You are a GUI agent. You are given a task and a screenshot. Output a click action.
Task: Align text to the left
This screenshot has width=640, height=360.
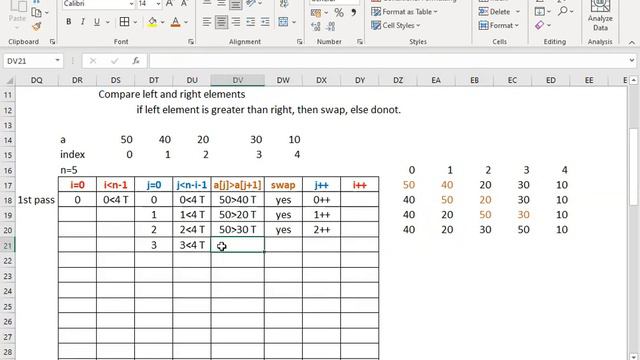click(x=207, y=22)
